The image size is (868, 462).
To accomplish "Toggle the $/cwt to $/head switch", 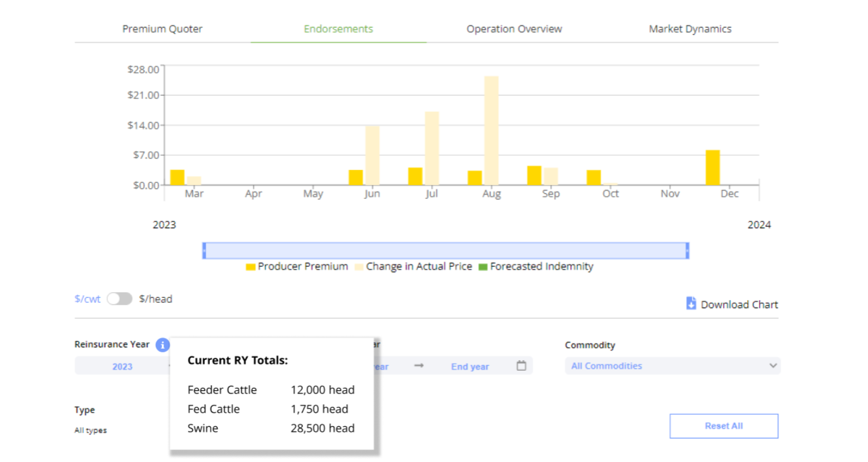I will point(120,299).
